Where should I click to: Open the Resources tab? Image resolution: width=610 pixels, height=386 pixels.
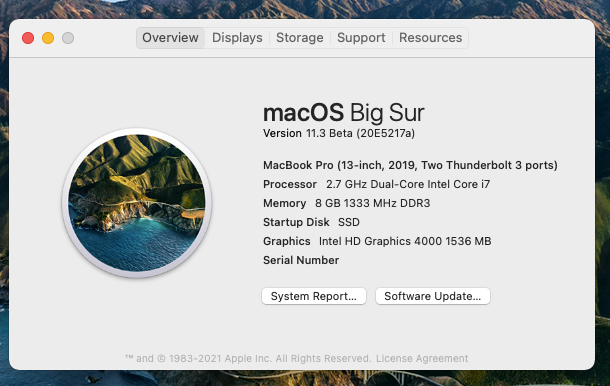click(x=430, y=38)
